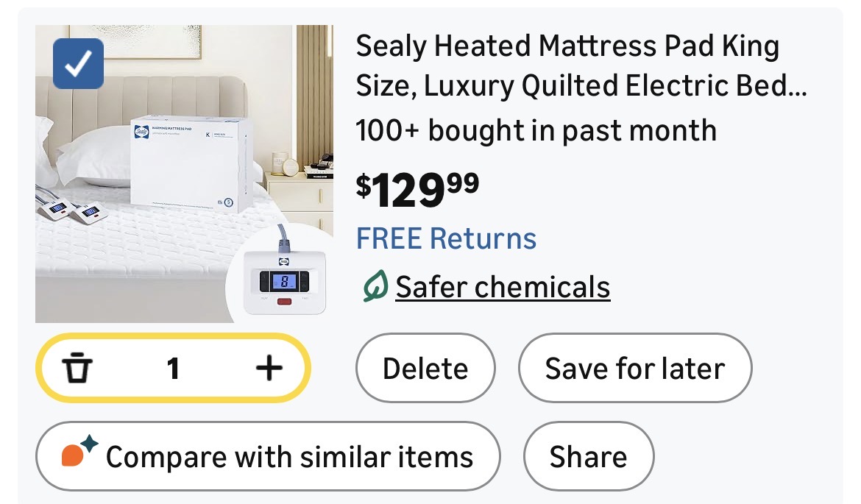The height and width of the screenshot is (504, 861).
Task: Click the quantity value 1
Action: 173,368
